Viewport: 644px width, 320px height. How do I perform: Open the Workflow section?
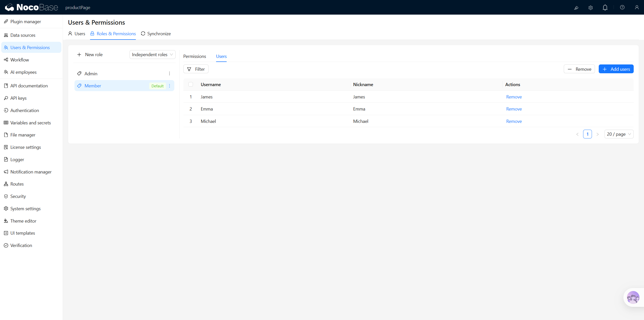20,60
